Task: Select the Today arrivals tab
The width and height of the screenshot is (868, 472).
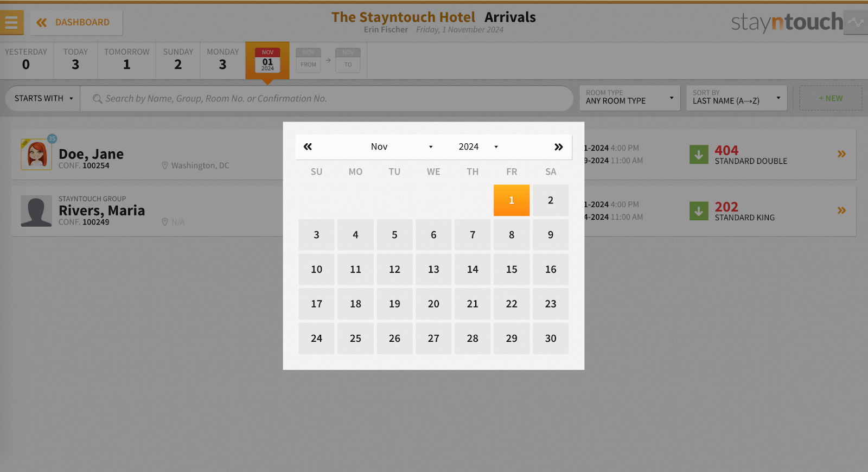Action: (x=75, y=60)
